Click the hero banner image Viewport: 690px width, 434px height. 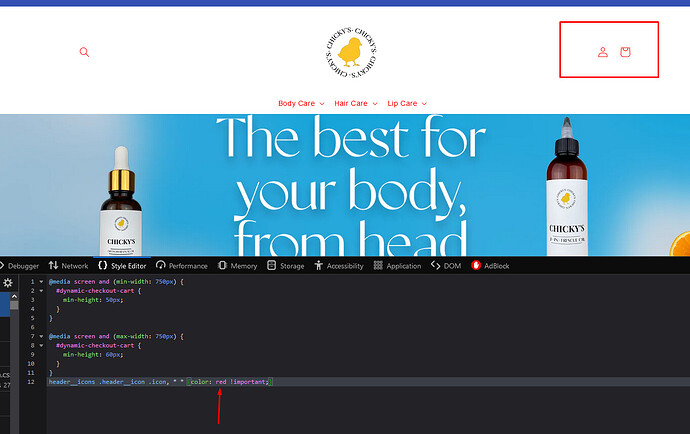(x=345, y=185)
